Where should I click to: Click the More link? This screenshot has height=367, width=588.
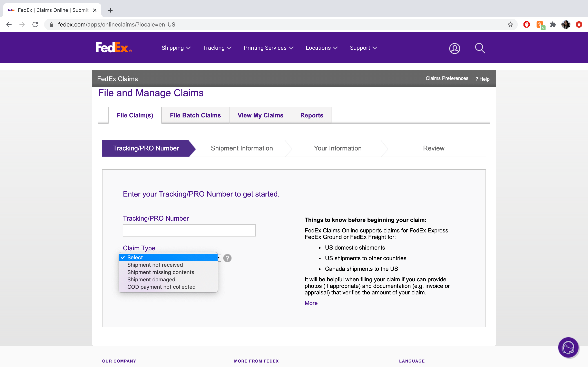(311, 303)
